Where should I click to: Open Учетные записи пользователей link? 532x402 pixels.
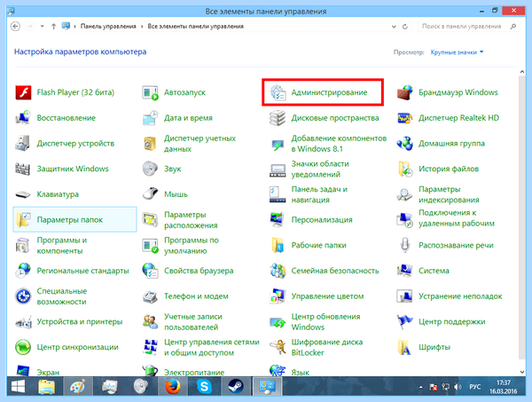click(193, 322)
